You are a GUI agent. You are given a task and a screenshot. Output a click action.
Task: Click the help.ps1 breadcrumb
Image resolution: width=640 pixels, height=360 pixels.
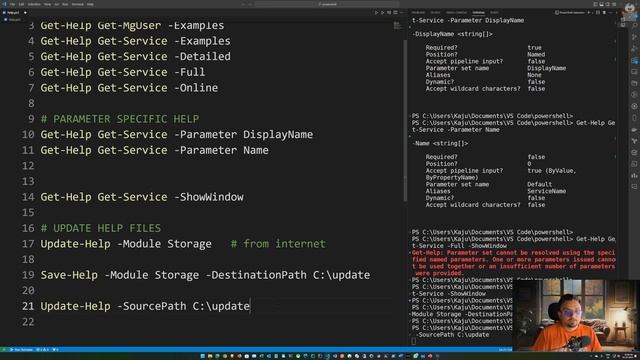click(x=13, y=20)
